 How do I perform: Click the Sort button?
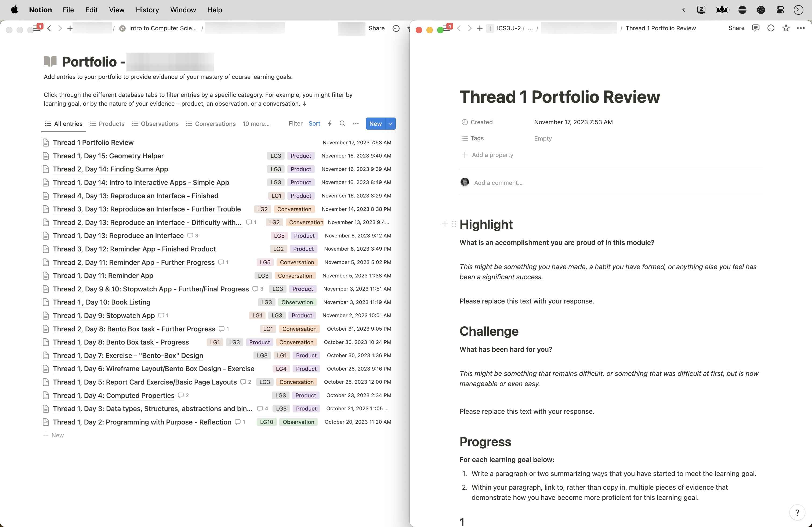314,124
